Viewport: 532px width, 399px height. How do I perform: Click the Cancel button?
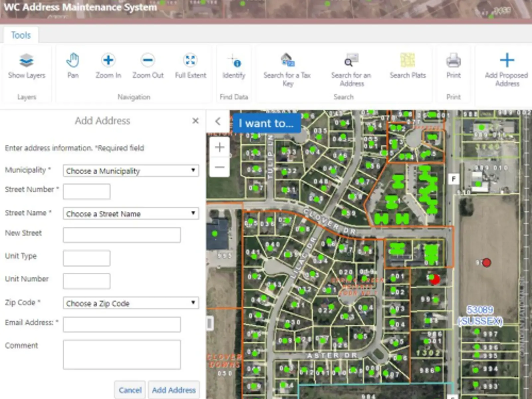130,390
